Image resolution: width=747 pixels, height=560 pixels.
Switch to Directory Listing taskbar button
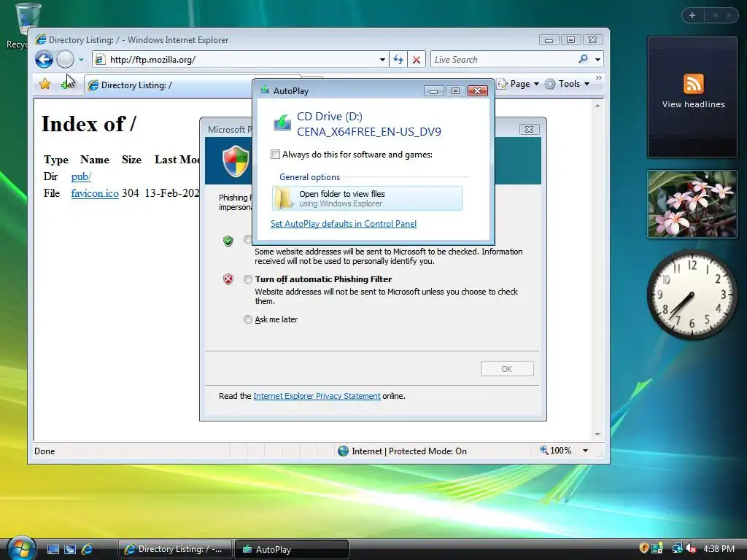[175, 550]
